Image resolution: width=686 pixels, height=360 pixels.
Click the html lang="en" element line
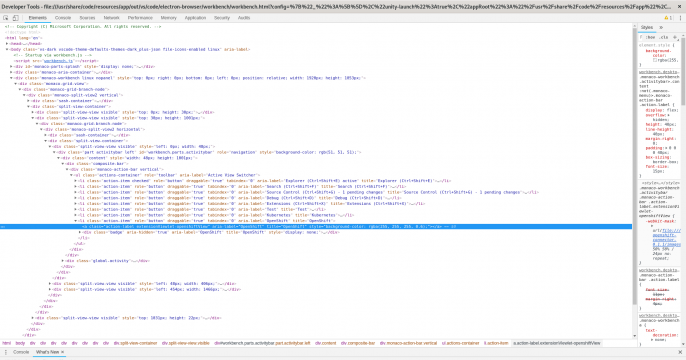(x=23, y=38)
